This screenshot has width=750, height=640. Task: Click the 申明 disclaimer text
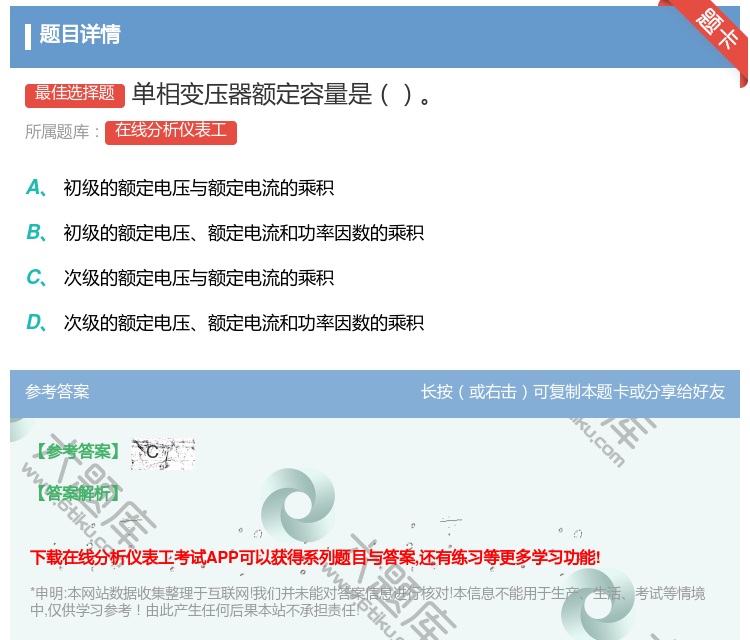367,601
